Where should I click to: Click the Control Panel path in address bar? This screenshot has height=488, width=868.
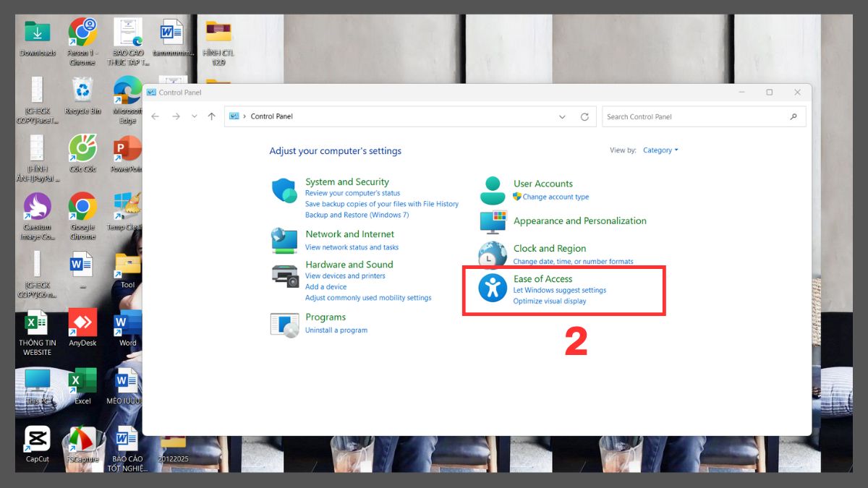pos(271,116)
